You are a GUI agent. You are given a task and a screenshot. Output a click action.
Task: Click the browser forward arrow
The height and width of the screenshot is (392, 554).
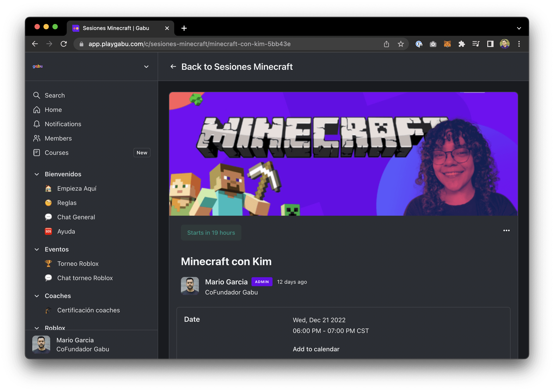click(49, 44)
